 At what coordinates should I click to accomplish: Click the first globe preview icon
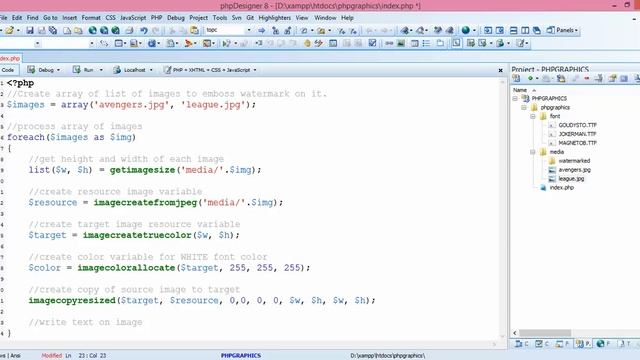tap(93, 31)
